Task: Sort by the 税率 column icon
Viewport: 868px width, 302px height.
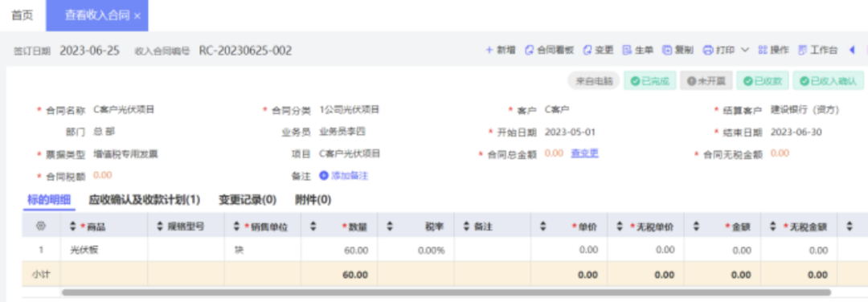Action: [389, 226]
